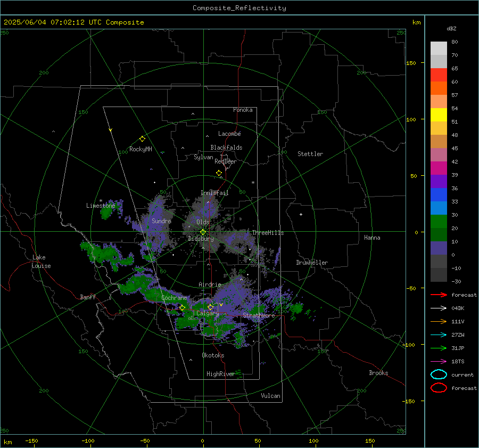Click the Vulcan city label
479x448 pixels.
[270, 396]
